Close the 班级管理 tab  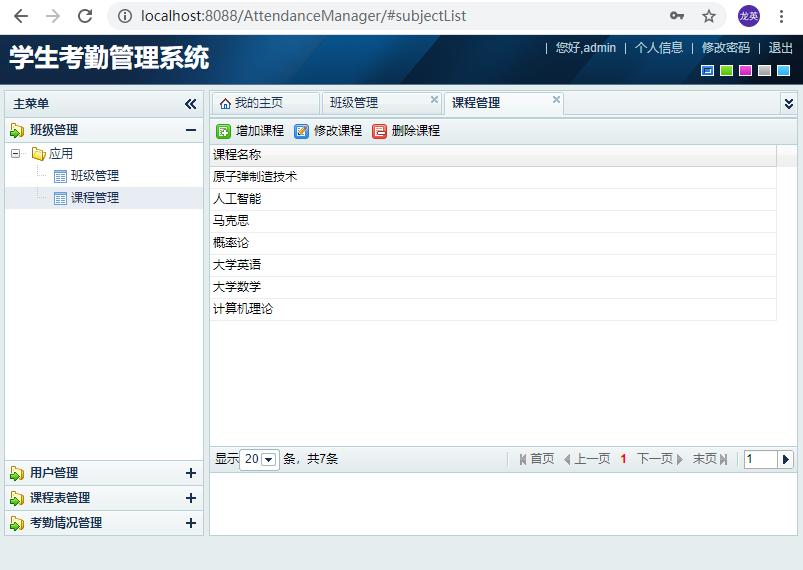click(x=434, y=99)
